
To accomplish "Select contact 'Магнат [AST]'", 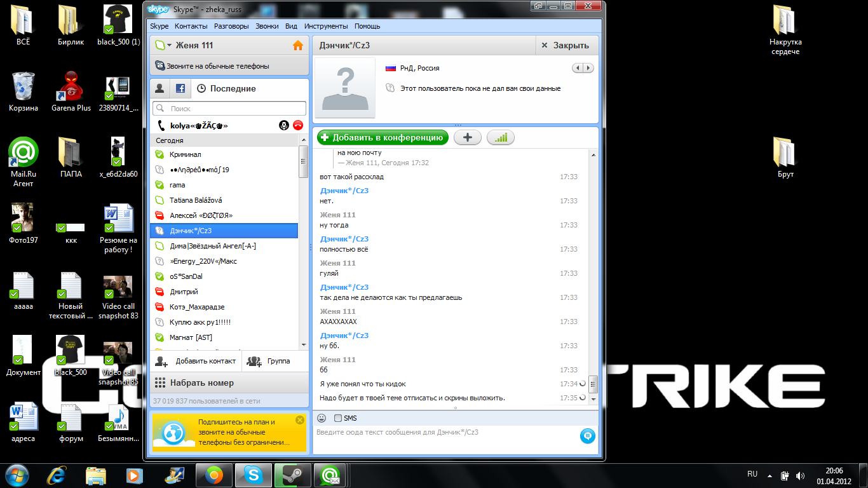I will 224,337.
